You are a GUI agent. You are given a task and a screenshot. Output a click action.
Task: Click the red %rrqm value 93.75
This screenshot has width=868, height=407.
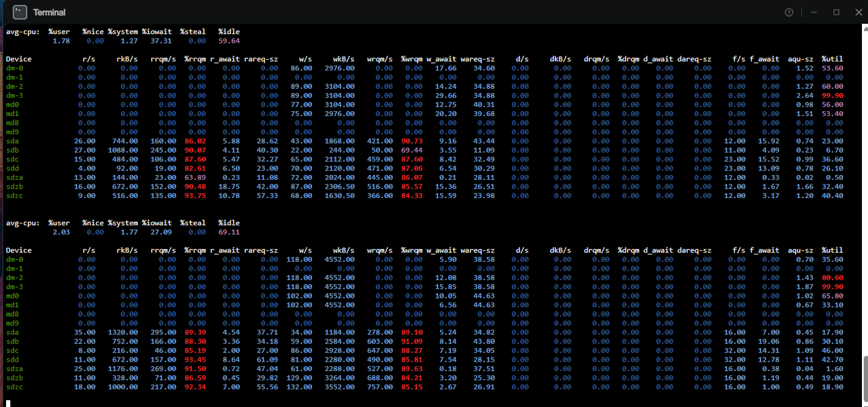195,196
